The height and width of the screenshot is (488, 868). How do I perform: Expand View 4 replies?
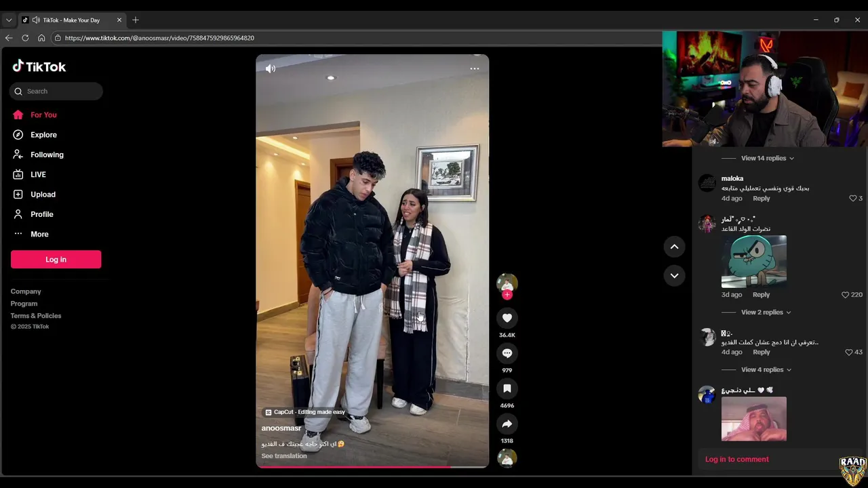(766, 369)
